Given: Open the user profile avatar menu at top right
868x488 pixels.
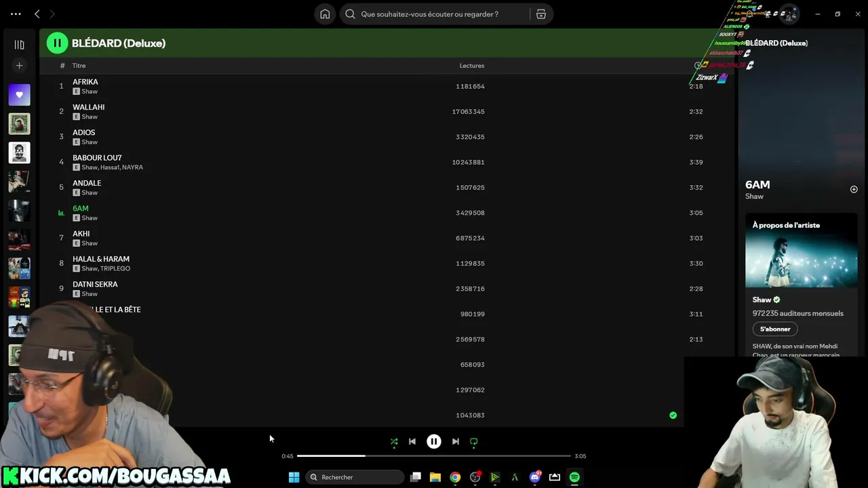Looking at the screenshot, I should point(789,14).
